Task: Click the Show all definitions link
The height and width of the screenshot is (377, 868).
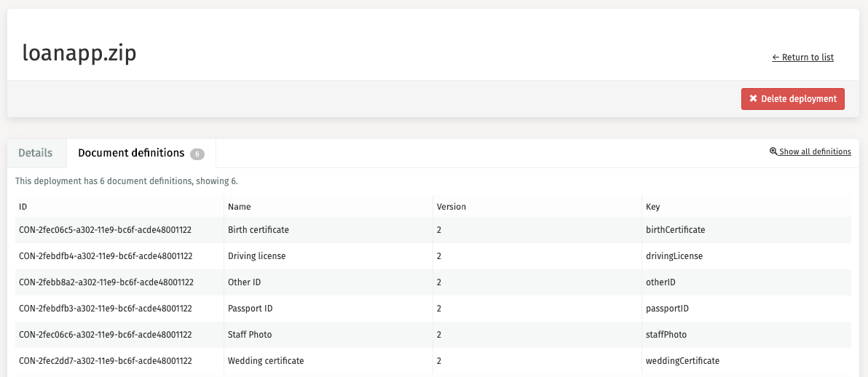Action: click(x=815, y=152)
